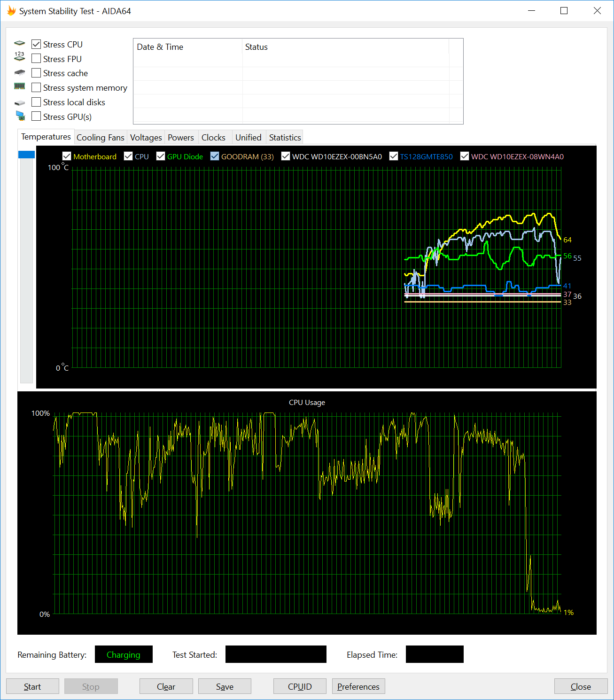Uncheck the Stress CPU checkbox
614x700 pixels.
point(36,44)
